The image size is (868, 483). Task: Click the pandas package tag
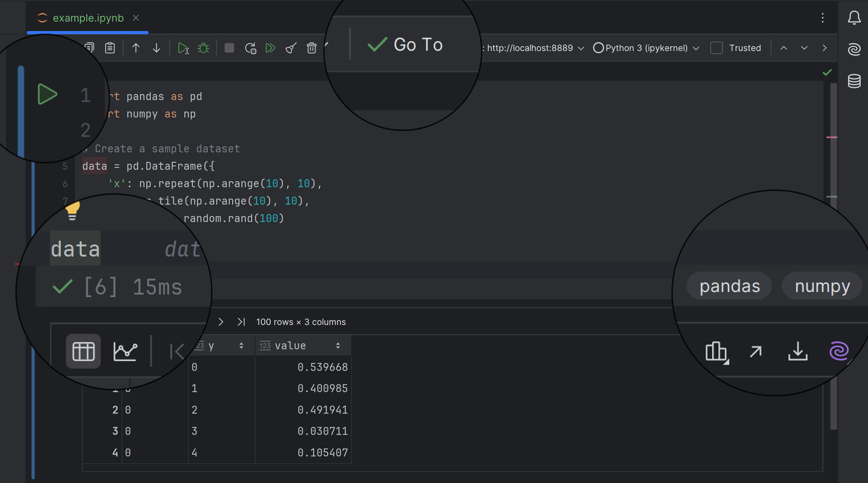point(730,286)
